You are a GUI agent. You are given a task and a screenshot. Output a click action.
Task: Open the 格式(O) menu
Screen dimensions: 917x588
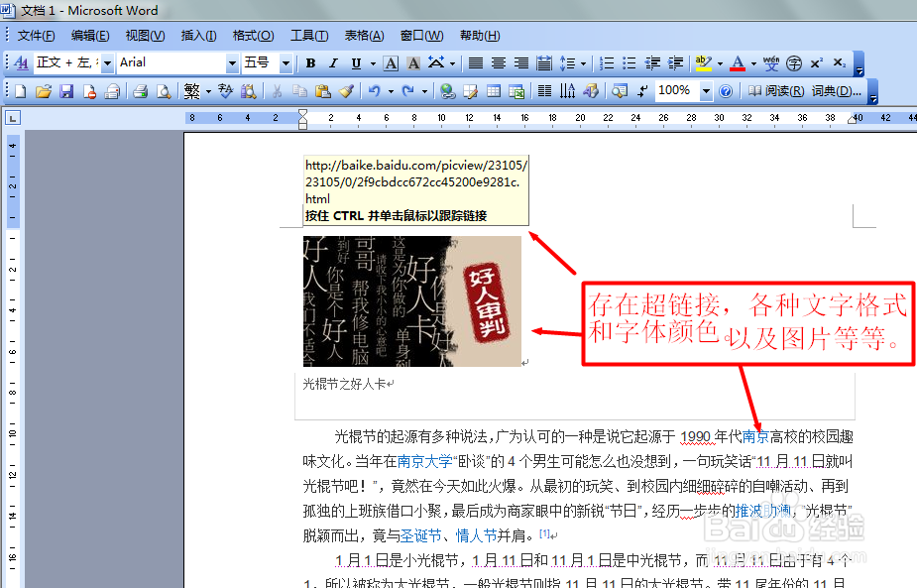[x=253, y=36]
